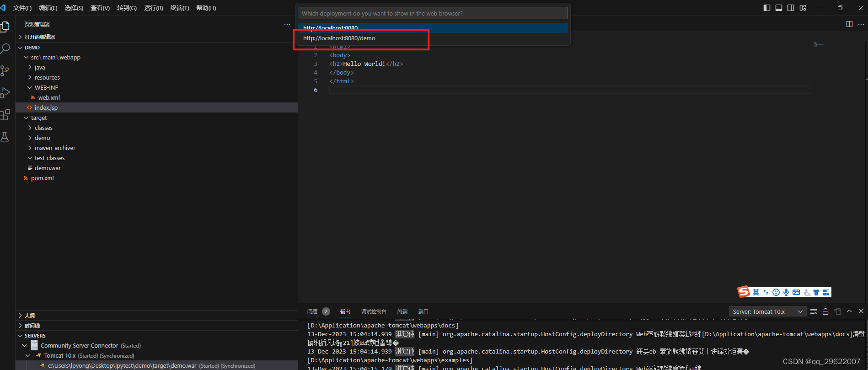Open editor more actions ellipsis
868x370 pixels.
click(x=861, y=24)
